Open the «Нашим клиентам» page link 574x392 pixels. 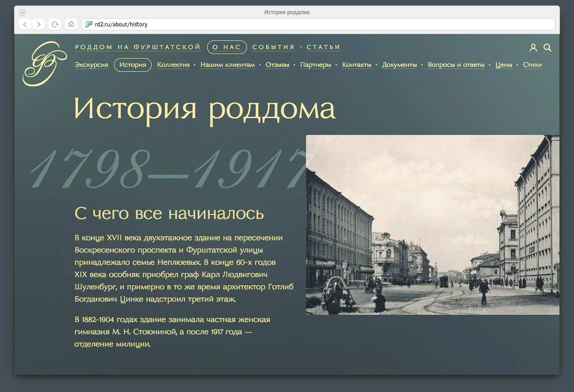tap(228, 65)
